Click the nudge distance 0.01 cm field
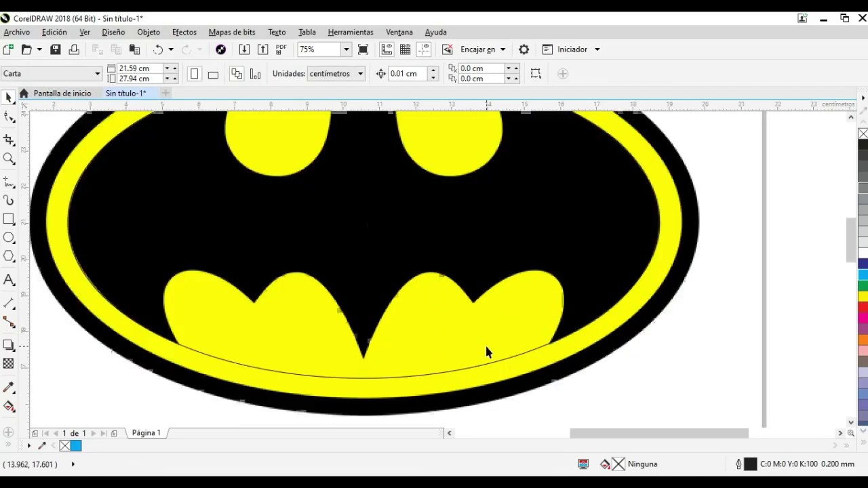The image size is (868, 488). click(x=408, y=73)
